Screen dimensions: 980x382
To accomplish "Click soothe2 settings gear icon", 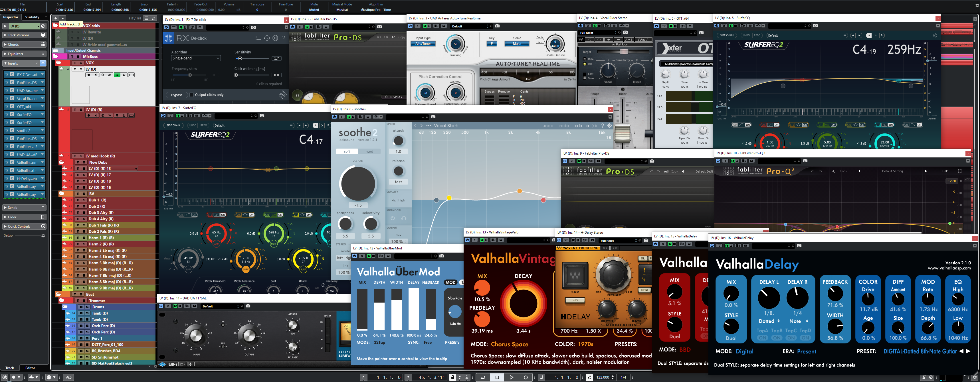I will (x=609, y=126).
